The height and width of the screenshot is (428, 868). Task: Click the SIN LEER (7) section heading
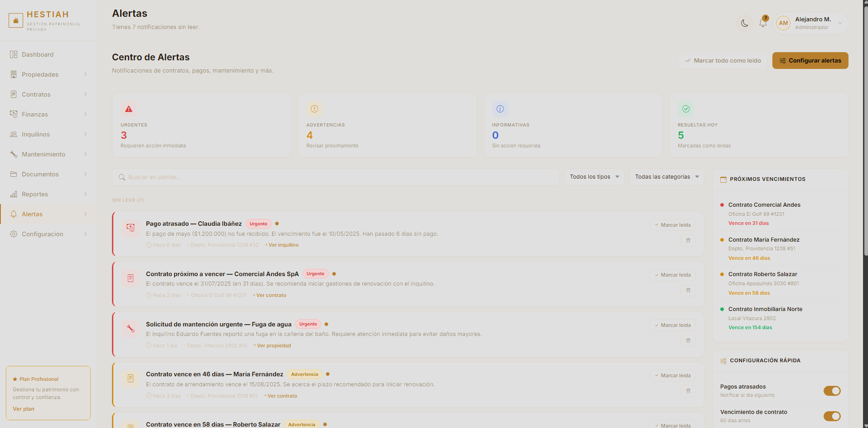coord(128,200)
